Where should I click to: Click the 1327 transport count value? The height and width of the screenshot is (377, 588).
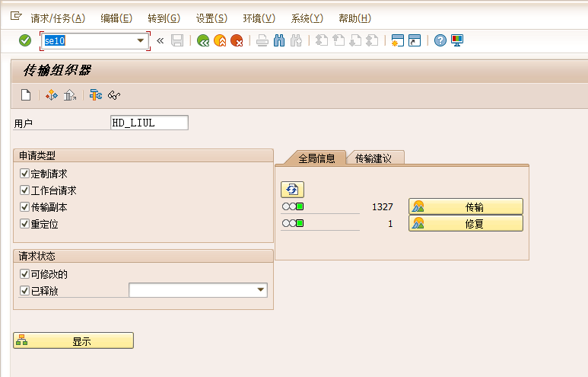pyautogui.click(x=382, y=207)
